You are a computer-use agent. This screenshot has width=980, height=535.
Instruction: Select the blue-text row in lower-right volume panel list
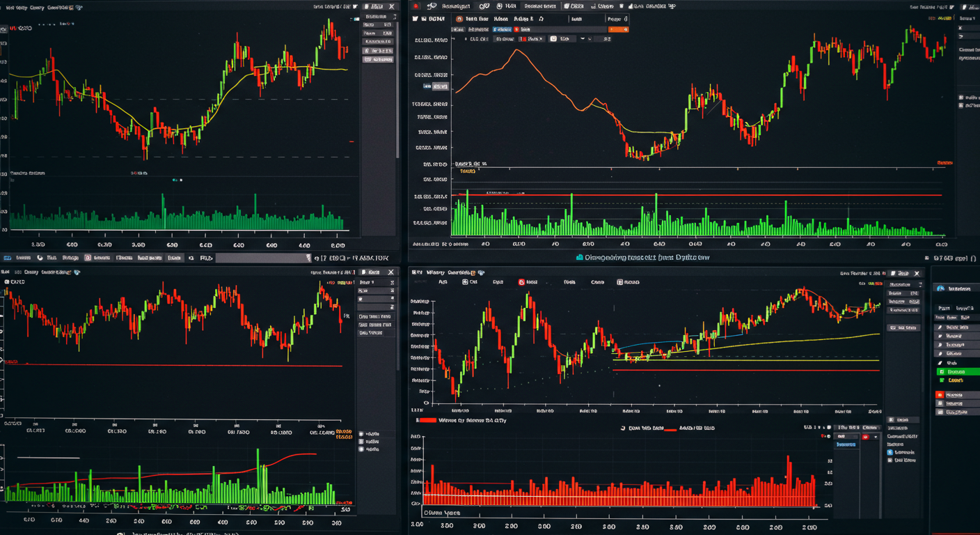point(846,444)
